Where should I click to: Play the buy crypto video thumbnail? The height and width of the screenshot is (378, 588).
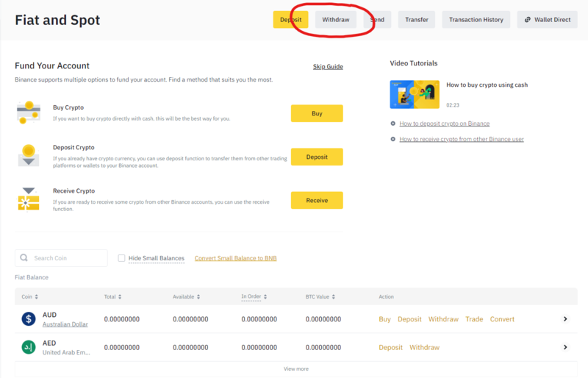415,94
